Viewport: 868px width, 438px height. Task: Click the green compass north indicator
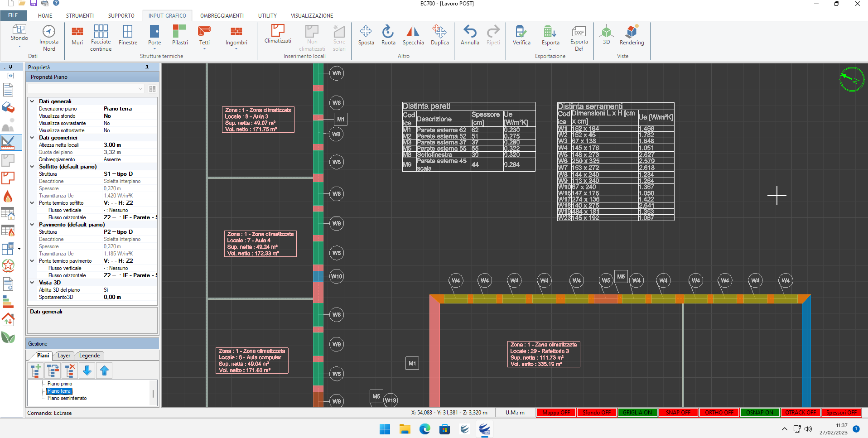click(852, 79)
